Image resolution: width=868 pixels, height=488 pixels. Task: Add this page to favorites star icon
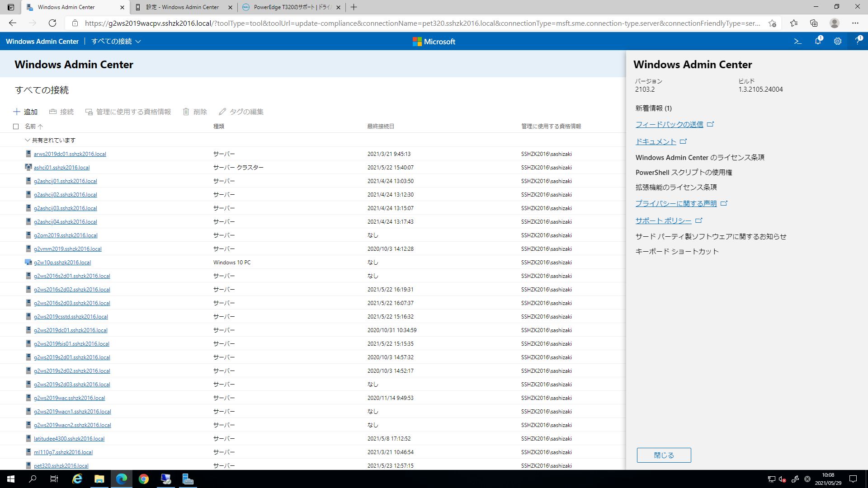[x=772, y=23]
